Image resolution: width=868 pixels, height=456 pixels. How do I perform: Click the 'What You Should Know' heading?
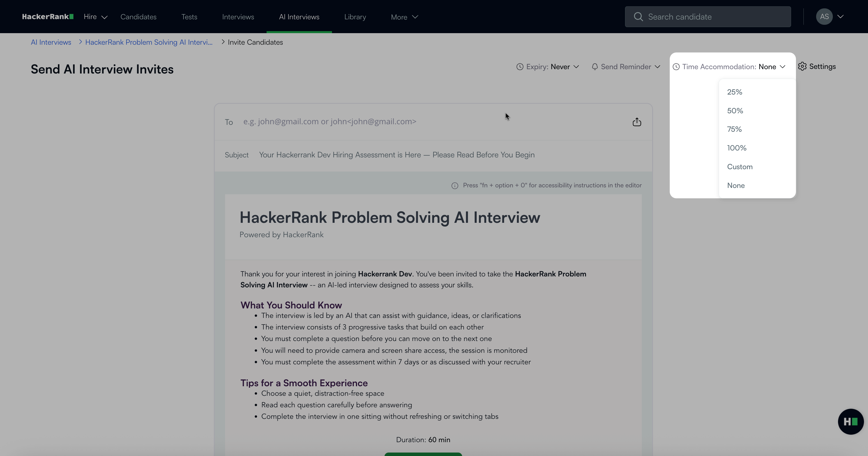291,305
